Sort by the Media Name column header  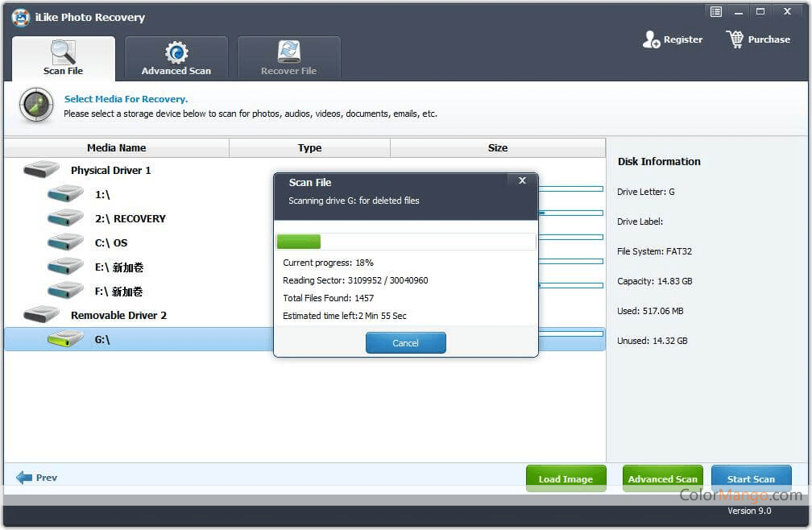click(x=117, y=147)
